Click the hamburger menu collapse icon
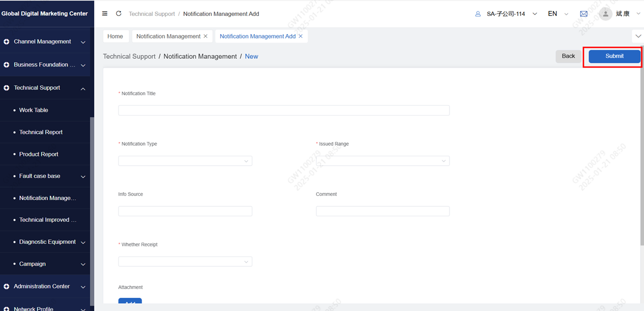 (x=105, y=14)
